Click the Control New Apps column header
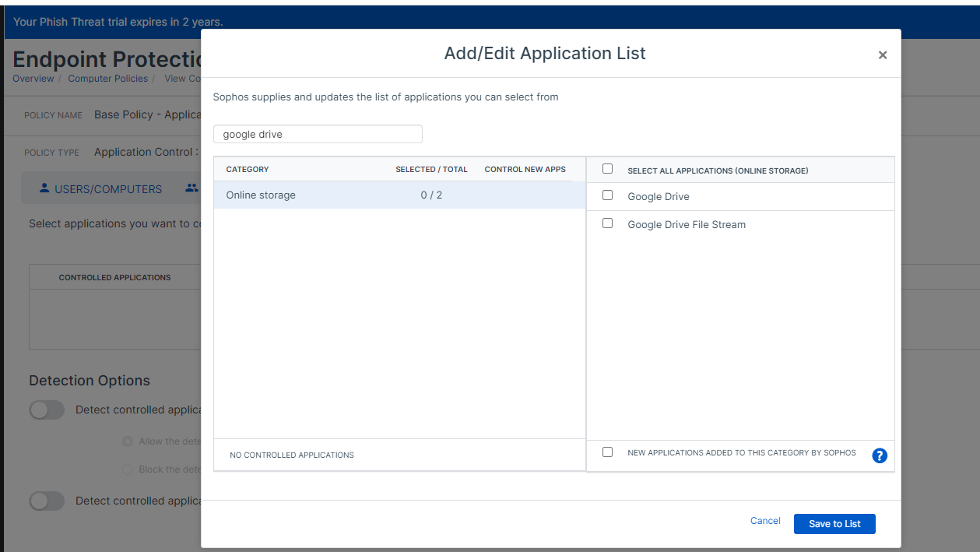Viewport: 980px width, 552px height. (525, 169)
